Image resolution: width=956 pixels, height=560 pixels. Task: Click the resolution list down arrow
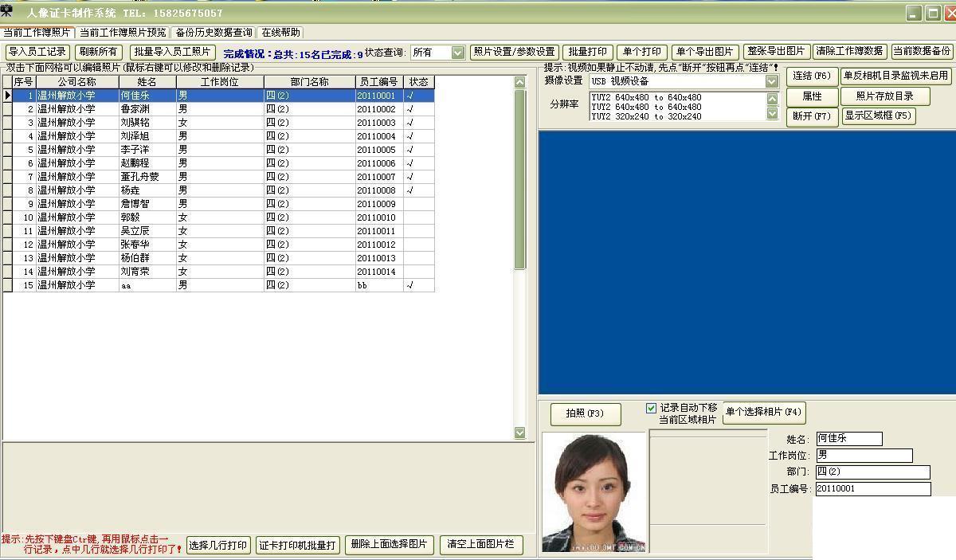tap(772, 114)
